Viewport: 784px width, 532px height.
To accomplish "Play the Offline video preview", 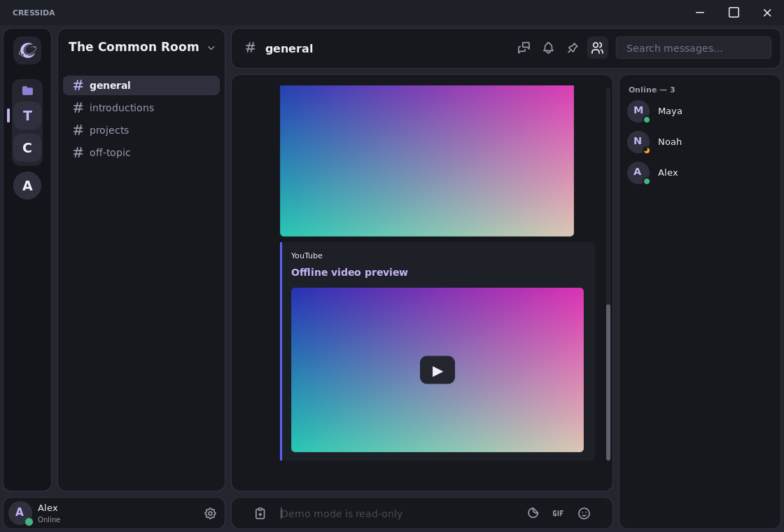I will pos(437,370).
